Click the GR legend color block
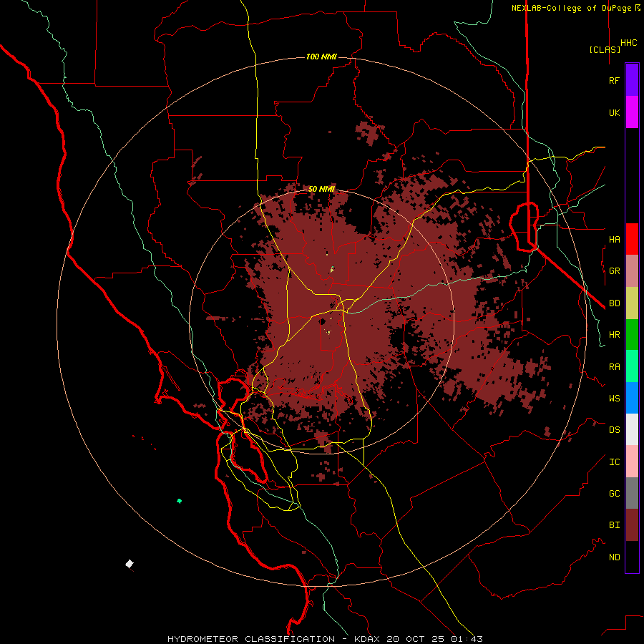The height and width of the screenshot is (644, 644). pos(632,271)
